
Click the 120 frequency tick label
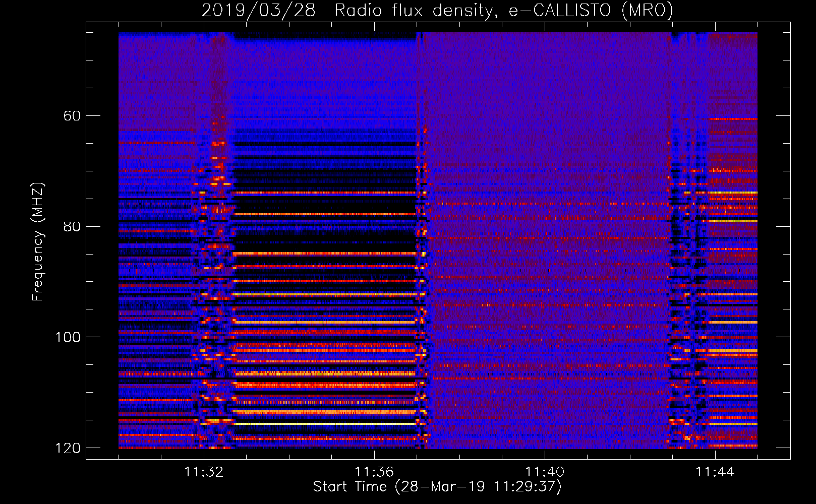point(68,448)
